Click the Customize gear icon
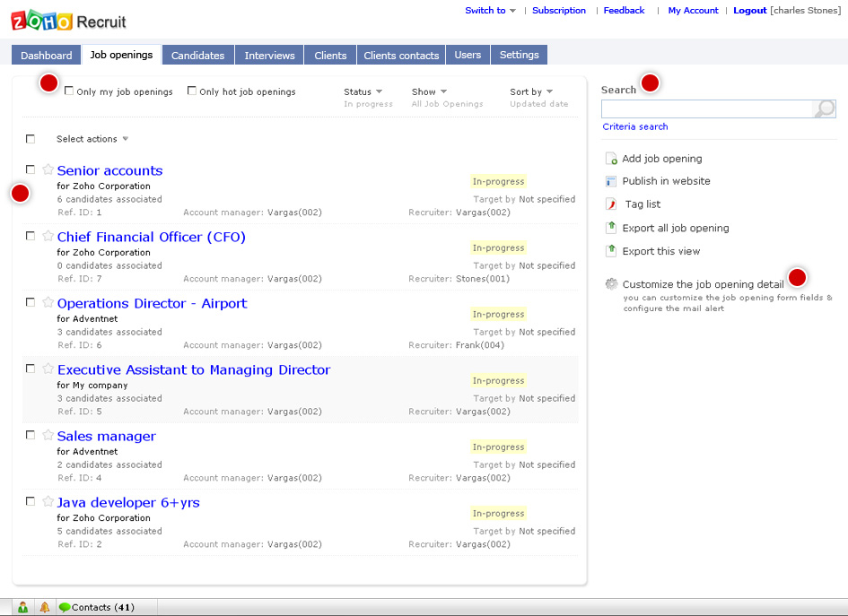848x616 pixels. [x=611, y=283]
